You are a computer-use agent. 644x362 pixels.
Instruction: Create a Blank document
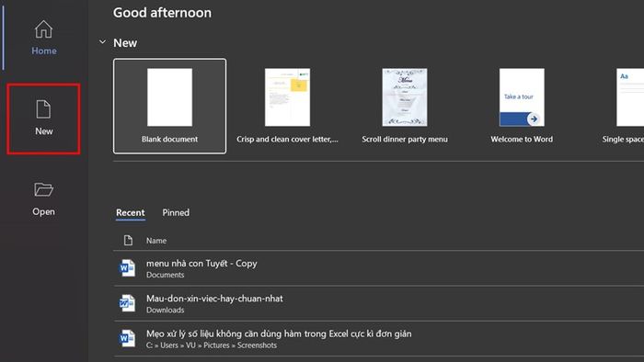(x=169, y=107)
